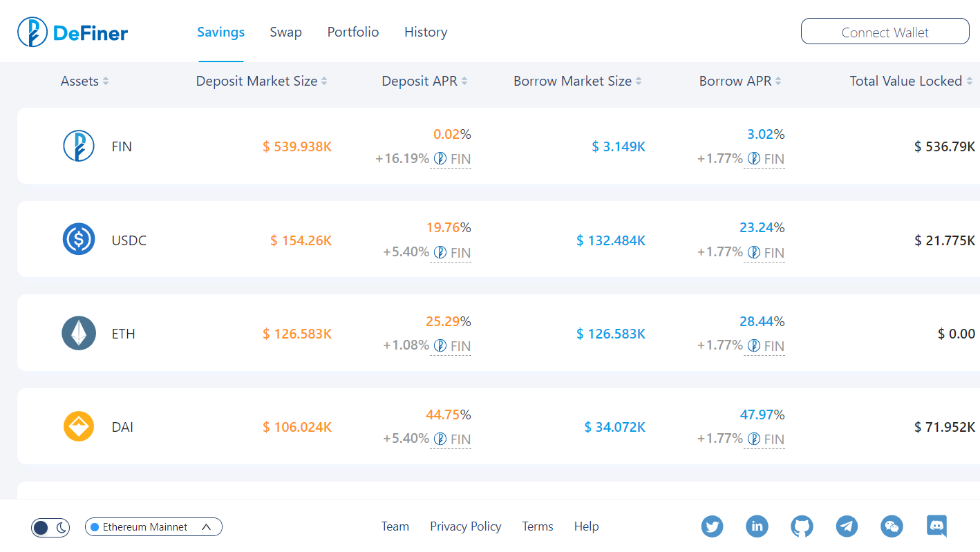Viewport: 980px width, 552px height.
Task: Switch to the Savings tab
Action: tap(221, 32)
